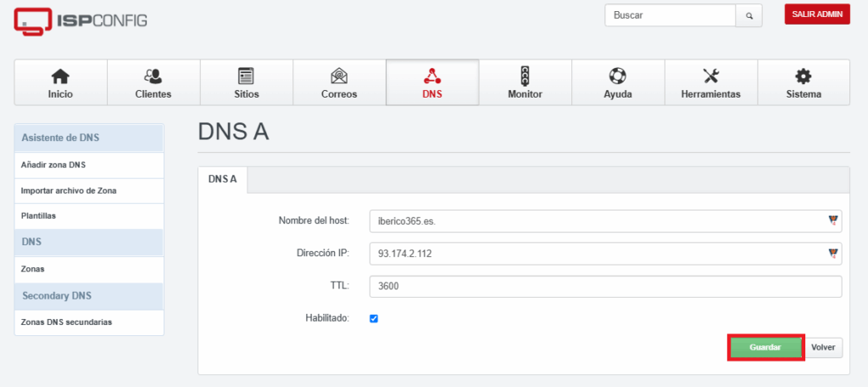
Task: Click the Volver button
Action: tap(823, 348)
